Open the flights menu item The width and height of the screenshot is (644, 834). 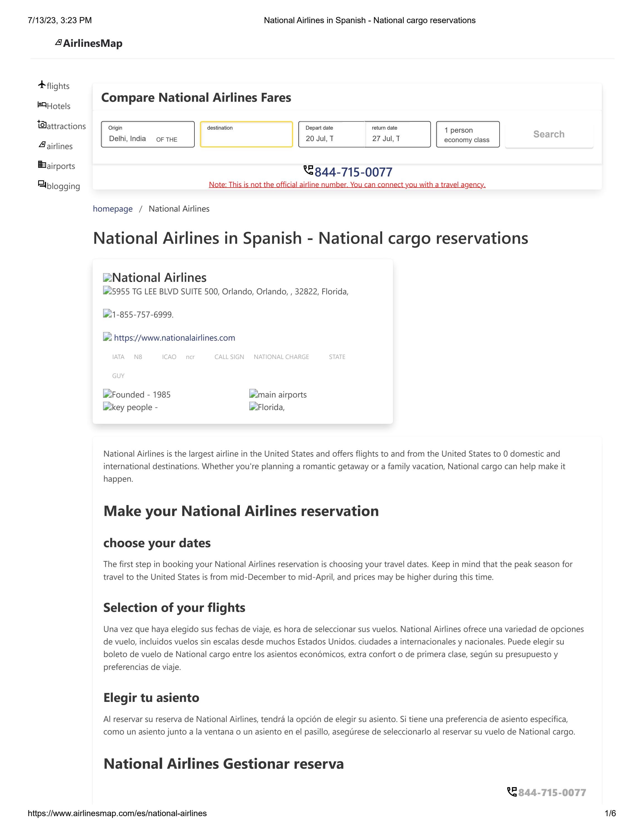(x=54, y=86)
